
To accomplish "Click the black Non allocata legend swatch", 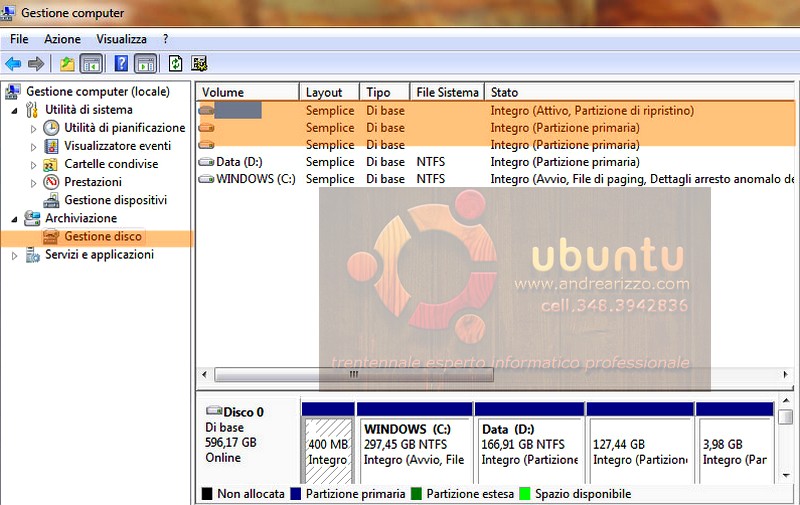I will pyautogui.click(x=207, y=494).
